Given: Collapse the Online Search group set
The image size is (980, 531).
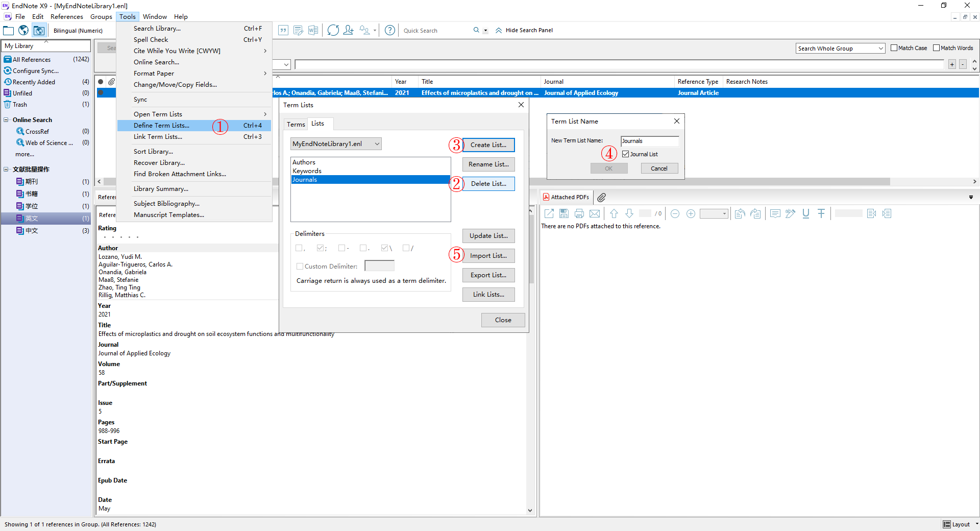Looking at the screenshot, I should pyautogui.click(x=6, y=120).
